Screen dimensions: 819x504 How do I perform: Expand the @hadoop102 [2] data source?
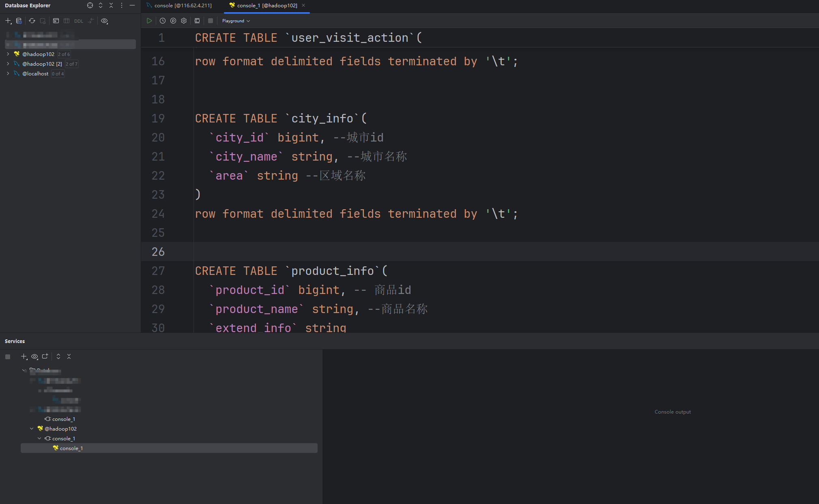tap(8, 64)
